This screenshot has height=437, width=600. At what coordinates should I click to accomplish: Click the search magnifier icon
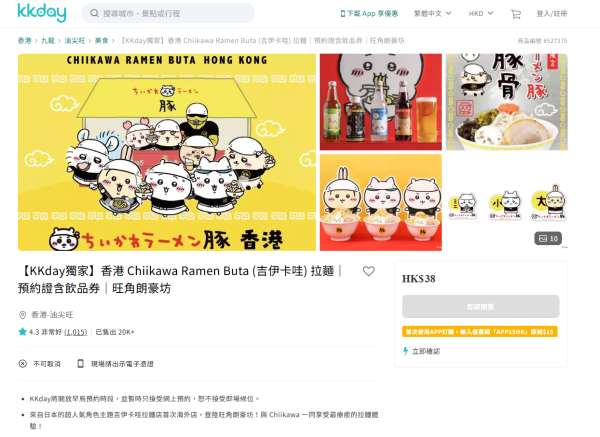94,13
